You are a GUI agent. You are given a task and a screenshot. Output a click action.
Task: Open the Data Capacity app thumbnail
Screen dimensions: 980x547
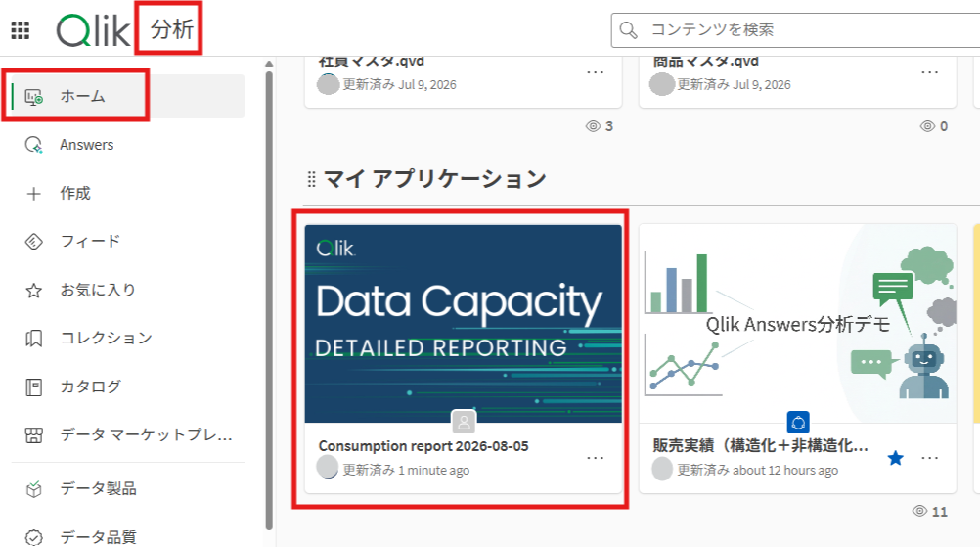click(x=464, y=324)
